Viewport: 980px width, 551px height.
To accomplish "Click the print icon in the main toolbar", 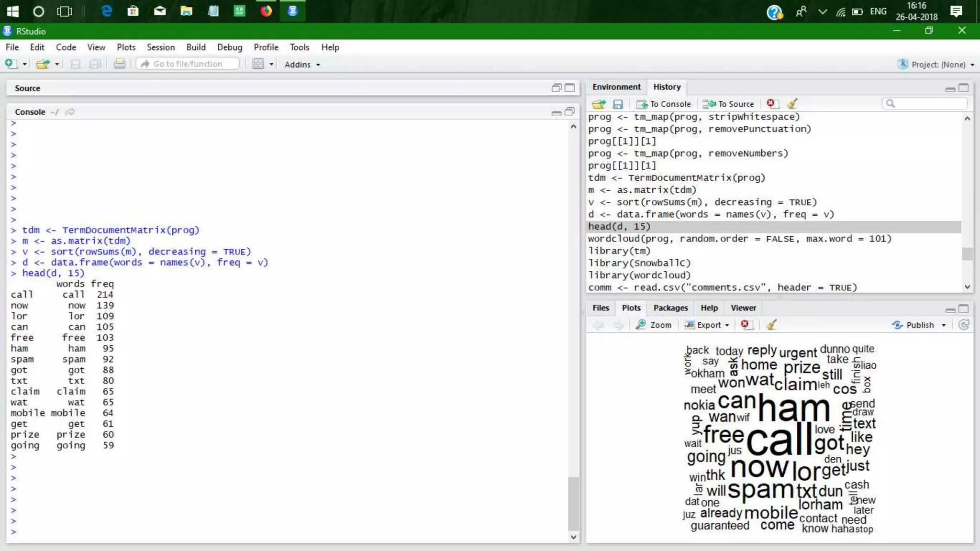I will click(x=120, y=64).
